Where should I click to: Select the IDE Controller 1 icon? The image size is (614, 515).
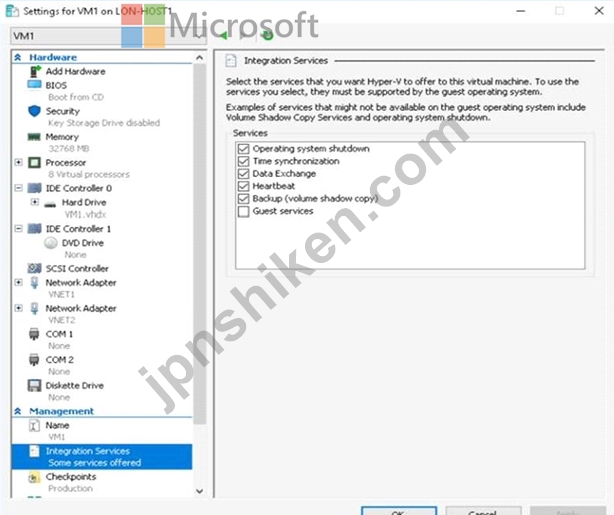pos(34,228)
